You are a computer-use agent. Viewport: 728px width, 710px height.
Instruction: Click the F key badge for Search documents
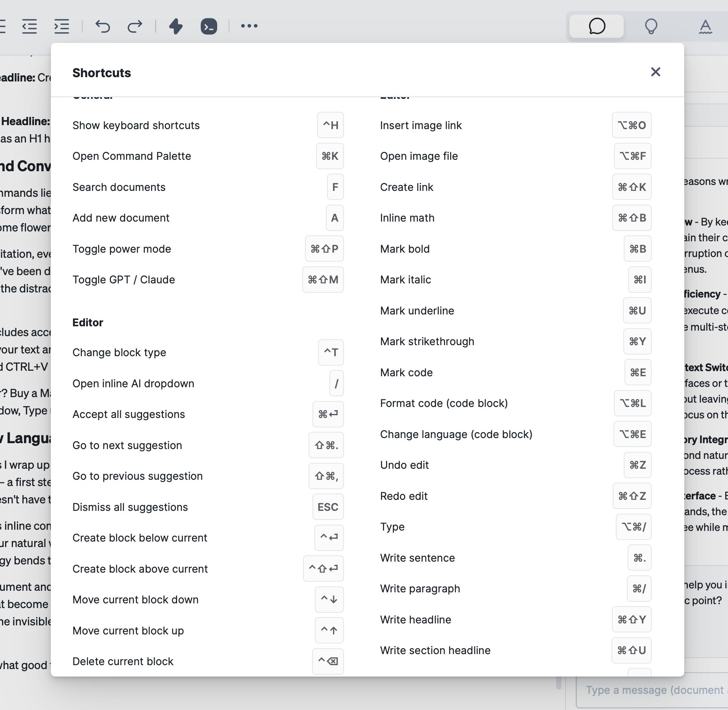coord(335,187)
